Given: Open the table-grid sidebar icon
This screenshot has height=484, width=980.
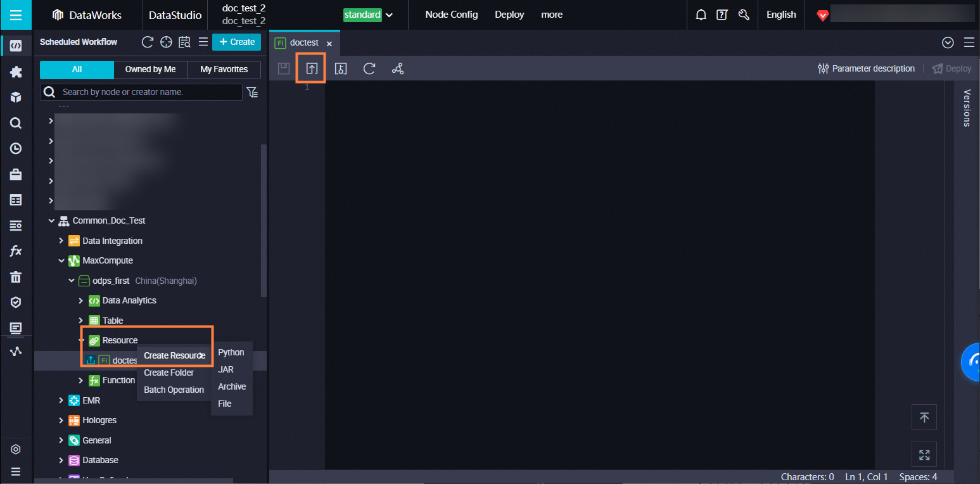Looking at the screenshot, I should pos(16,200).
